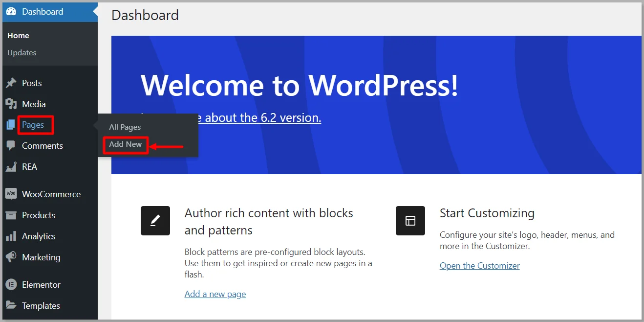644x322 pixels.
Task: Click the Templates folder icon
Action: pos(11,305)
